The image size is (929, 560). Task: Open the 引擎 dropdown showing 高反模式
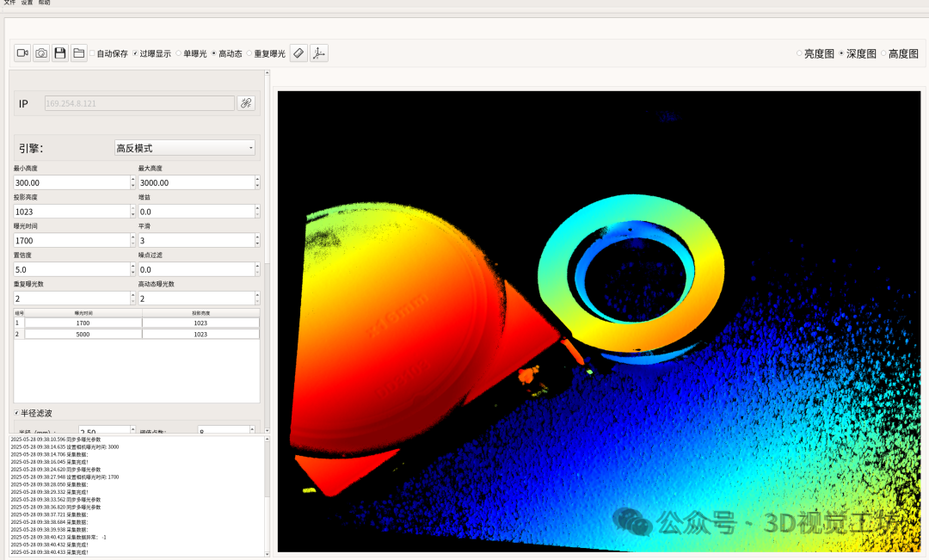[185, 148]
